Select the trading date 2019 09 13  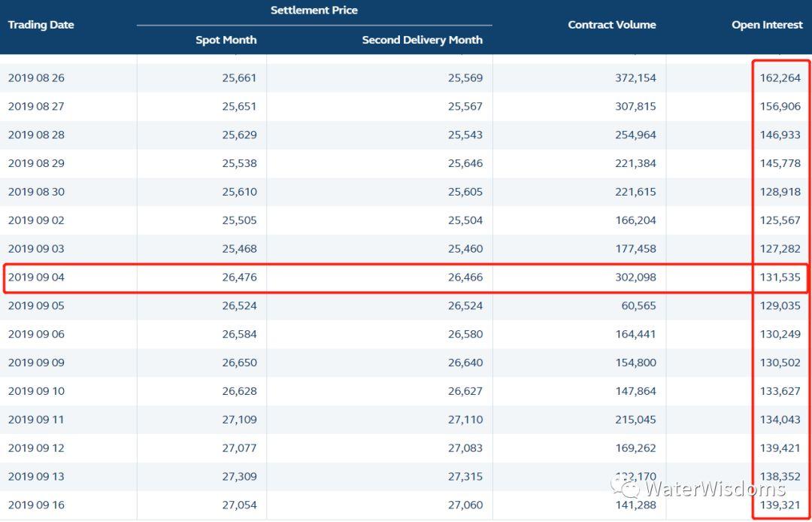point(36,477)
